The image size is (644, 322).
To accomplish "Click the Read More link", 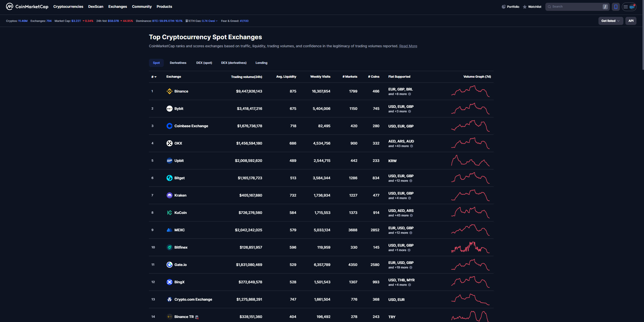I will (408, 46).
